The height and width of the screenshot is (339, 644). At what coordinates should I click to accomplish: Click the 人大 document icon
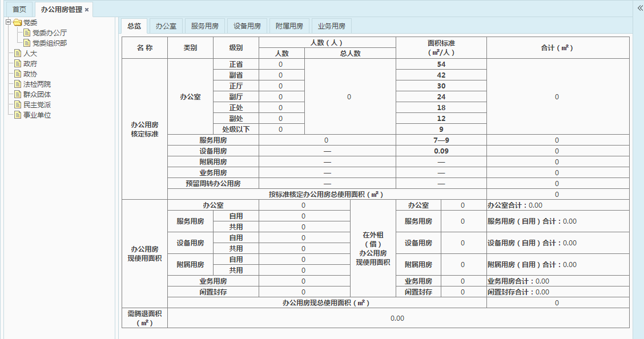click(18, 53)
